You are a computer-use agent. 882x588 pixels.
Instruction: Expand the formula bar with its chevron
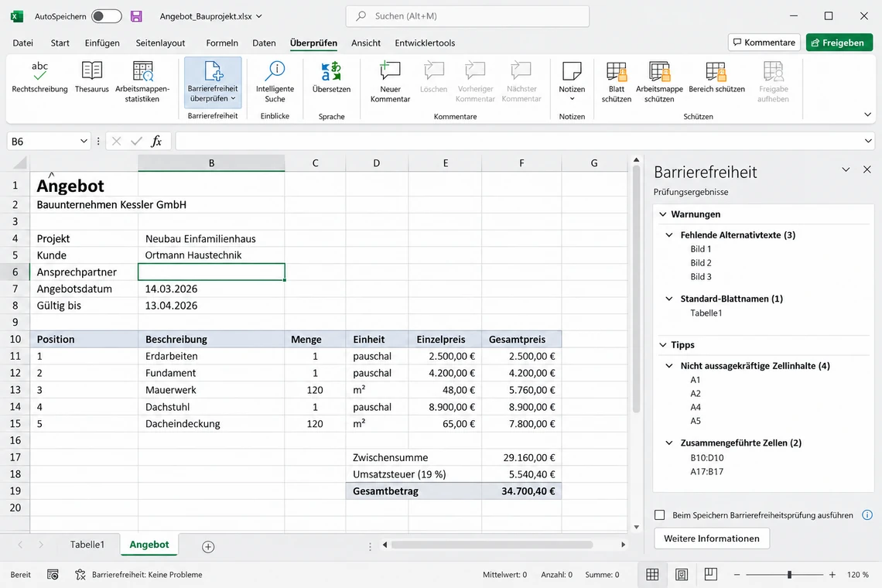(868, 142)
